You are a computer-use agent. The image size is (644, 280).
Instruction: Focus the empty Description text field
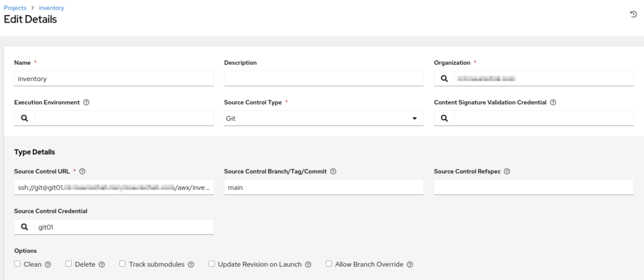click(x=323, y=79)
